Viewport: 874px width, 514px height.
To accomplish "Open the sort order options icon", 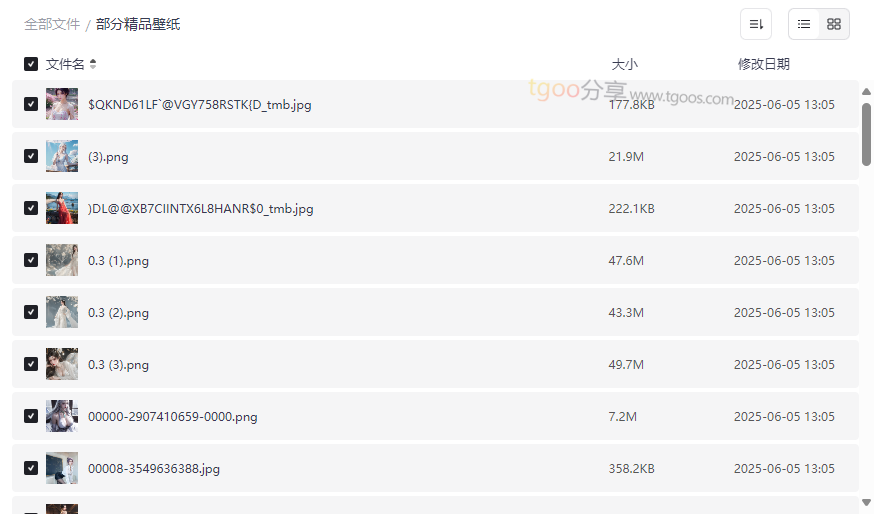I will pos(756,24).
